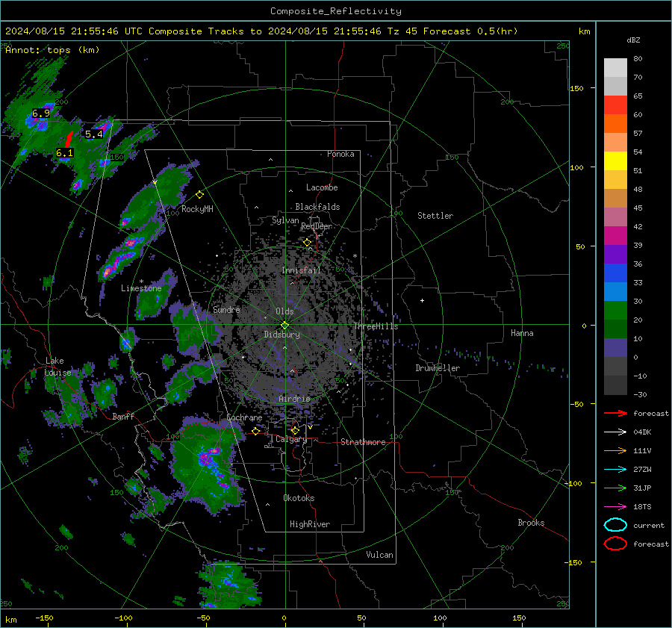Click the Sundre label
Screen dimensions: 672x628
227,309
